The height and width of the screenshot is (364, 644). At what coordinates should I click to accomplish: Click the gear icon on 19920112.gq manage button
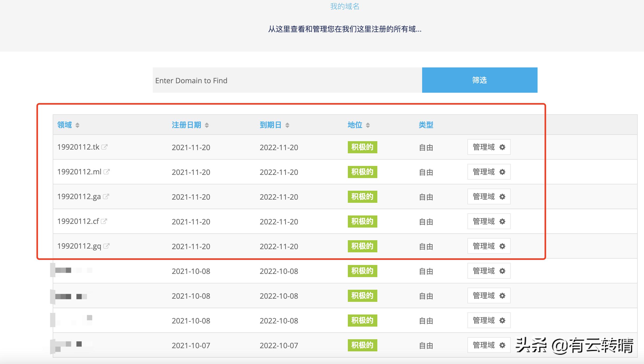click(x=503, y=246)
